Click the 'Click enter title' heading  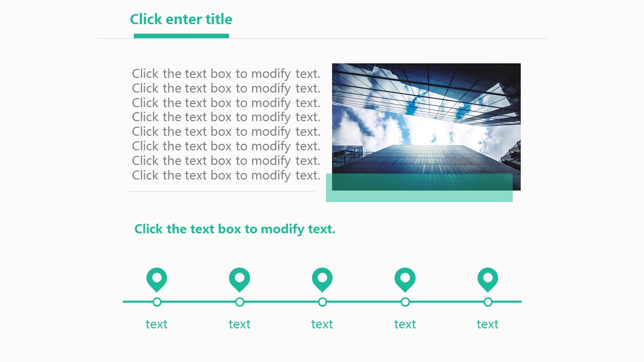point(181,20)
